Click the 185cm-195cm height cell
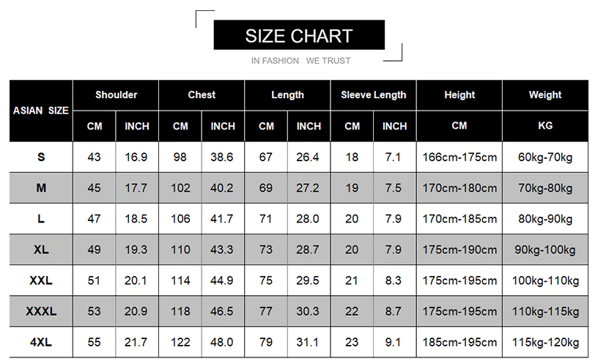598x364 pixels. [459, 342]
